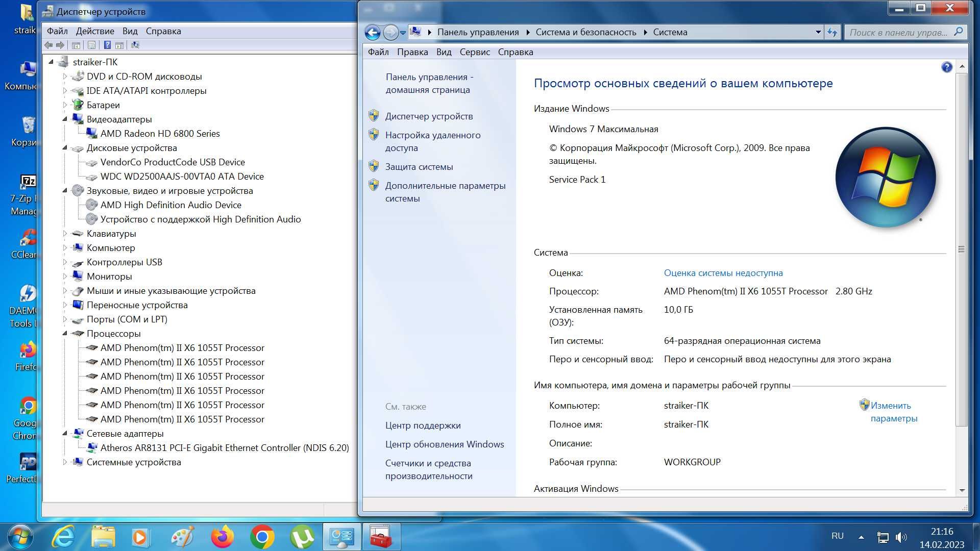Open address bar history dropdown arrow
Viewport: 980px width, 551px height.
818,32
